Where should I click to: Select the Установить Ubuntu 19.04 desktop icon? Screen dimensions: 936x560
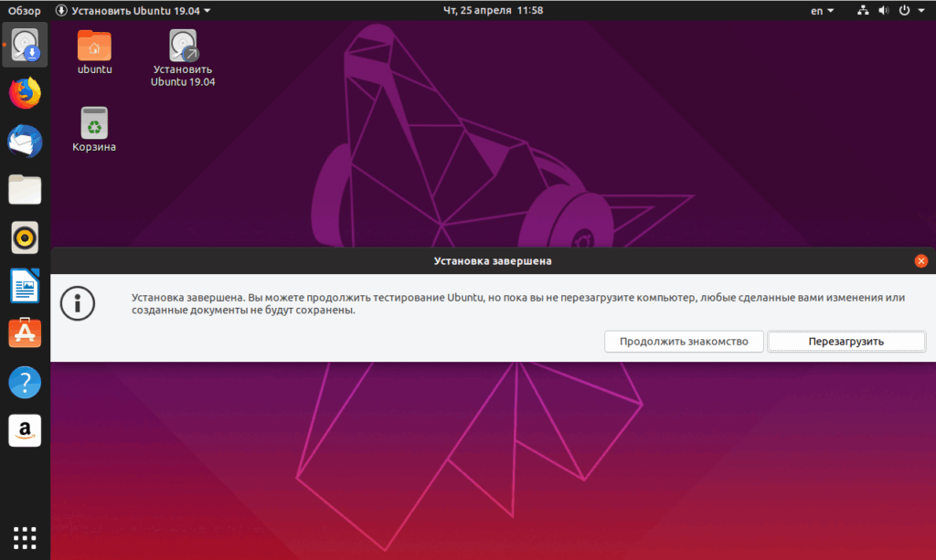183,58
